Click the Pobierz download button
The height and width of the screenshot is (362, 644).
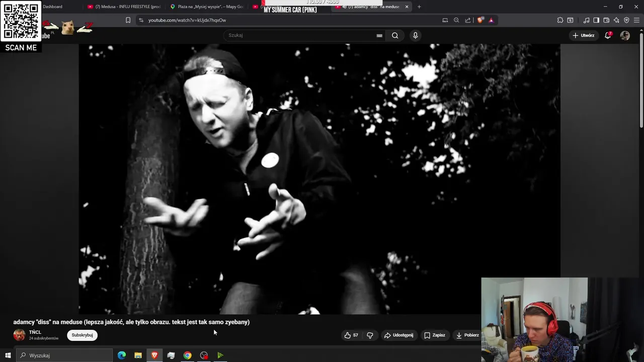[467, 335]
